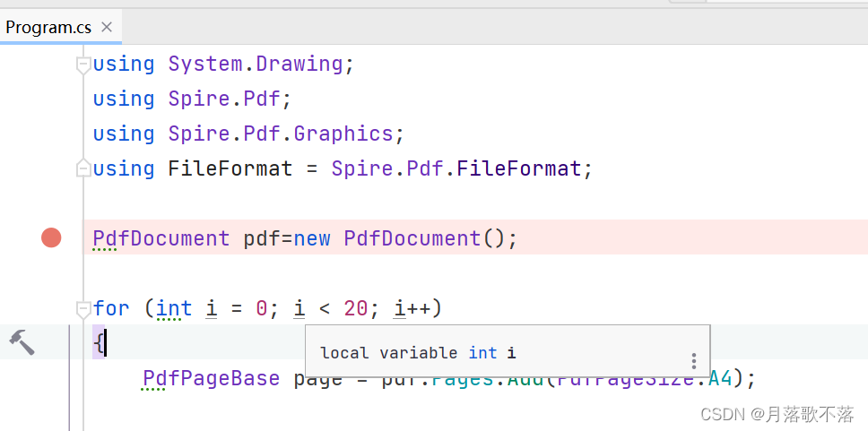Click the i++ increment expression

[x=412, y=308]
